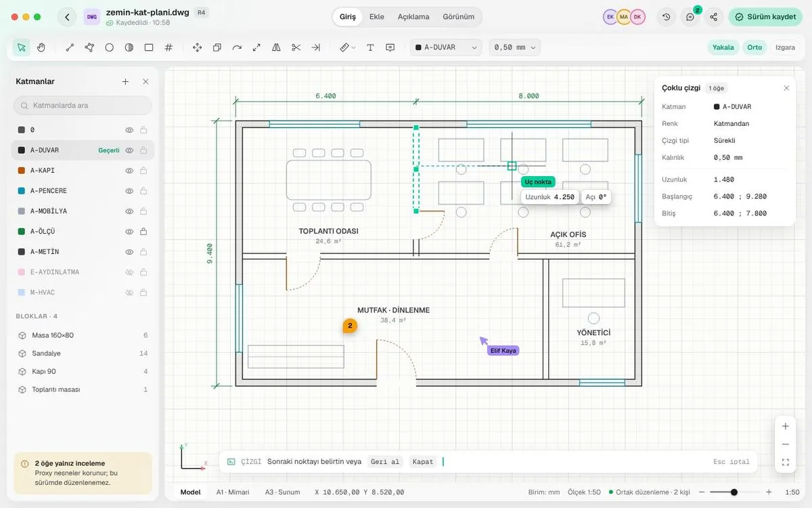Zoom in with canvas plus button

[x=786, y=426]
